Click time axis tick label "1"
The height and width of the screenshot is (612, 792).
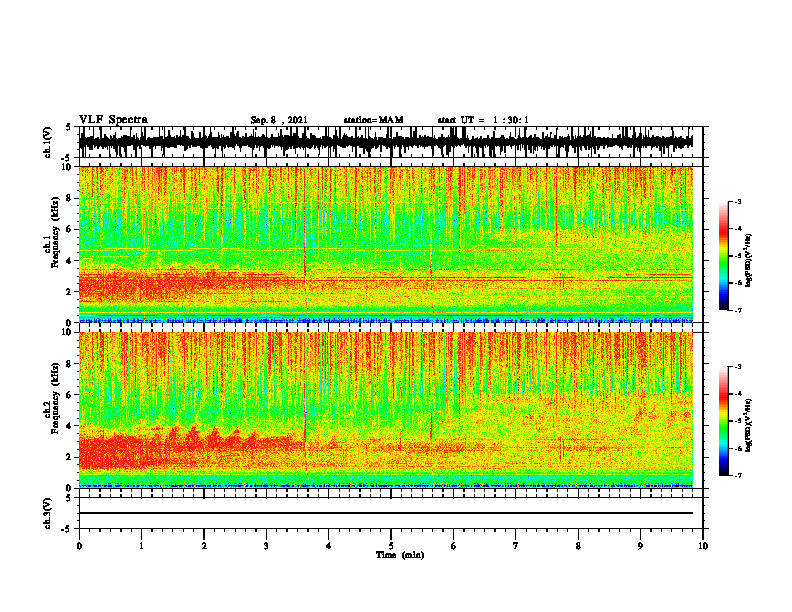pos(141,546)
